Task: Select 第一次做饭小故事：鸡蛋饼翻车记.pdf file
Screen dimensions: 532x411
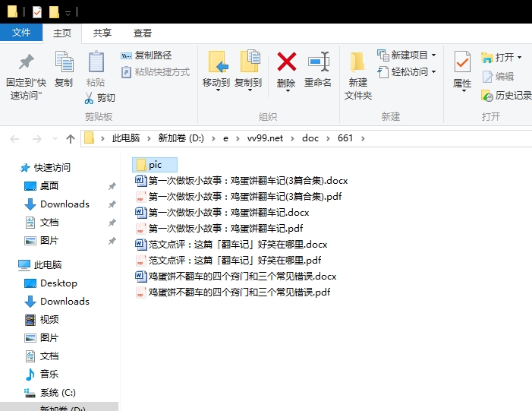Action: [219, 229]
